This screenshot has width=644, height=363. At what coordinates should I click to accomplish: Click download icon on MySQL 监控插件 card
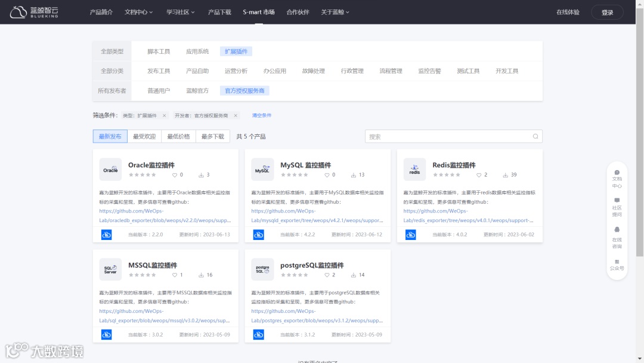pos(353,175)
